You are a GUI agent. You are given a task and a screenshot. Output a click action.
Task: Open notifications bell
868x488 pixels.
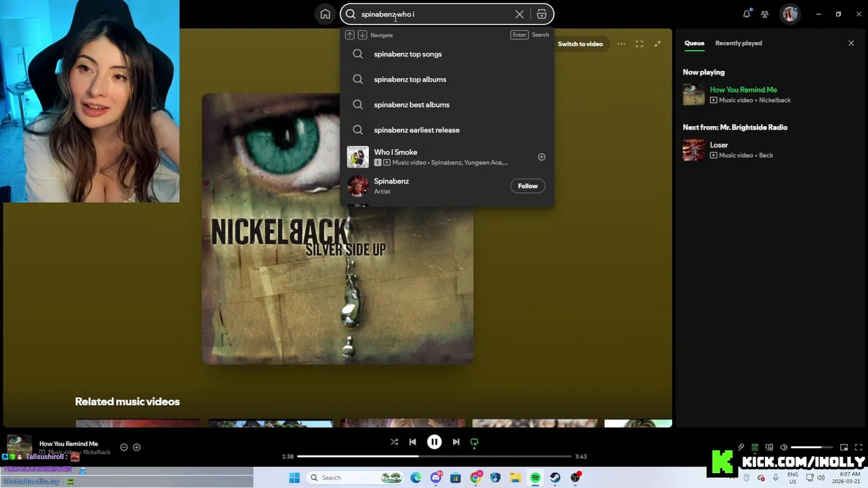click(x=747, y=14)
